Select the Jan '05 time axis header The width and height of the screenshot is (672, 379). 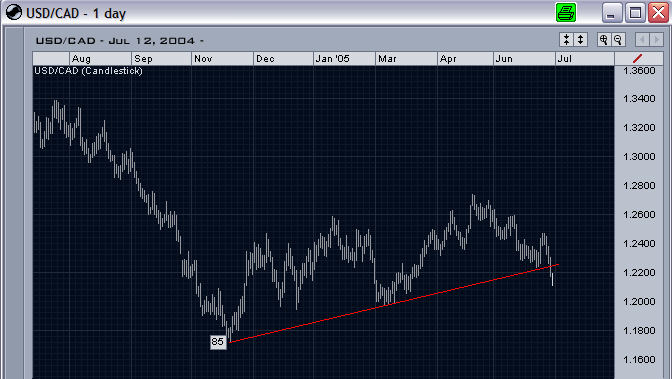point(344,59)
